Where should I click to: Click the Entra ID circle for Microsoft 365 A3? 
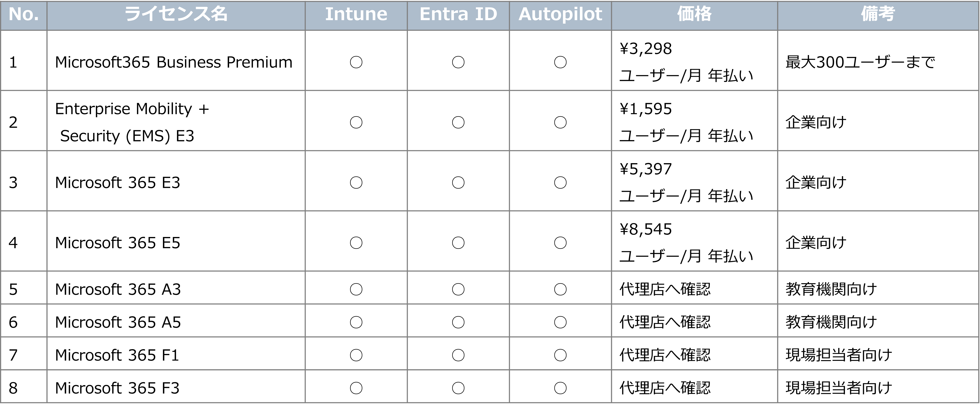pos(458,289)
